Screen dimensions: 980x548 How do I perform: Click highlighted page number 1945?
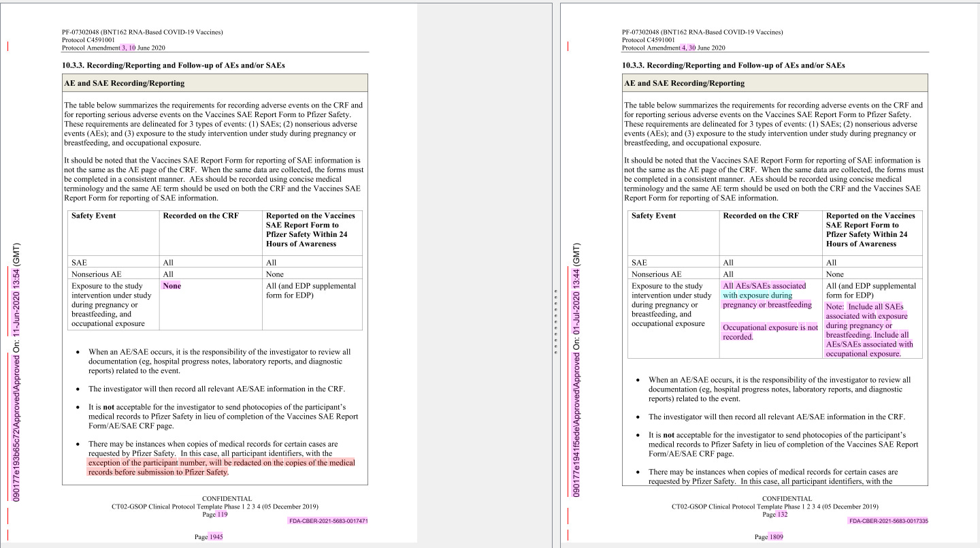[x=216, y=536]
